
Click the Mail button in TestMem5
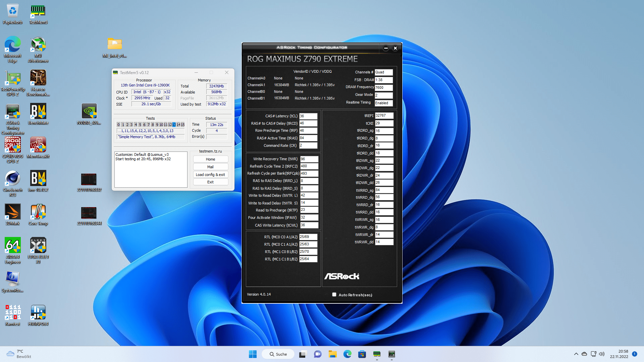pos(211,167)
